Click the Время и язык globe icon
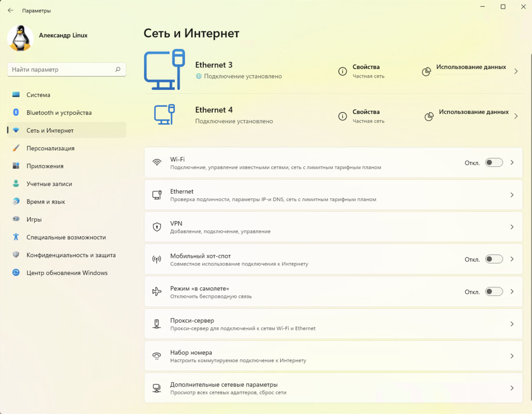 (16, 201)
